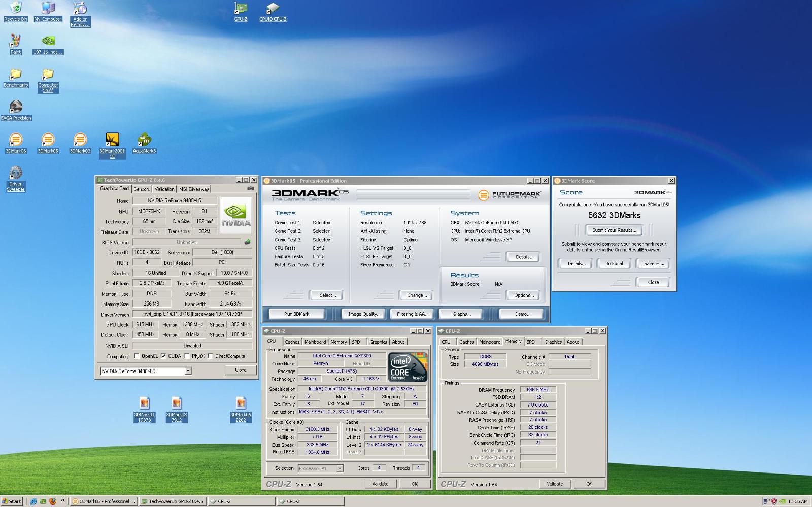This screenshot has height=507, width=812.
Task: Click Details in the 3DMark Score window
Action: pos(576,263)
